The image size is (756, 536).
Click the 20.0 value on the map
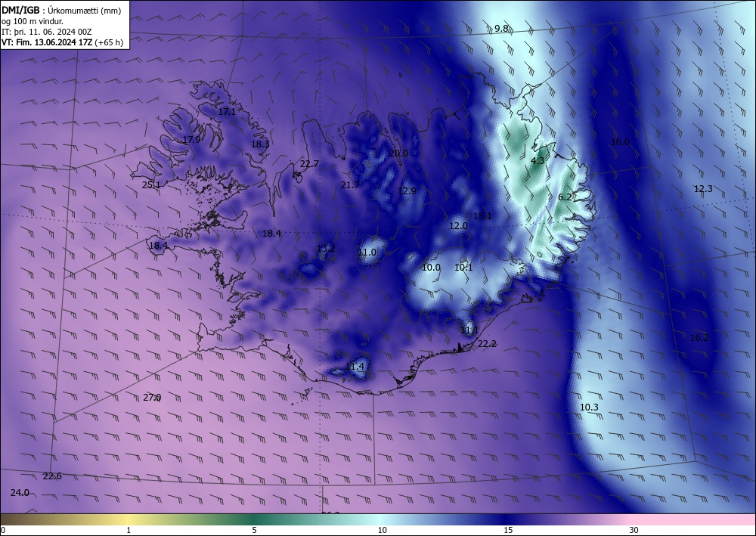pyautogui.click(x=398, y=153)
